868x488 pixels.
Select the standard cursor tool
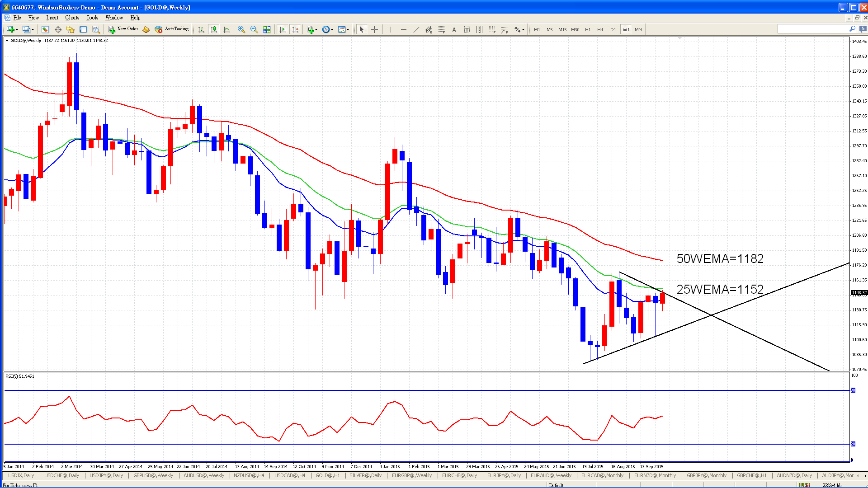[362, 29]
